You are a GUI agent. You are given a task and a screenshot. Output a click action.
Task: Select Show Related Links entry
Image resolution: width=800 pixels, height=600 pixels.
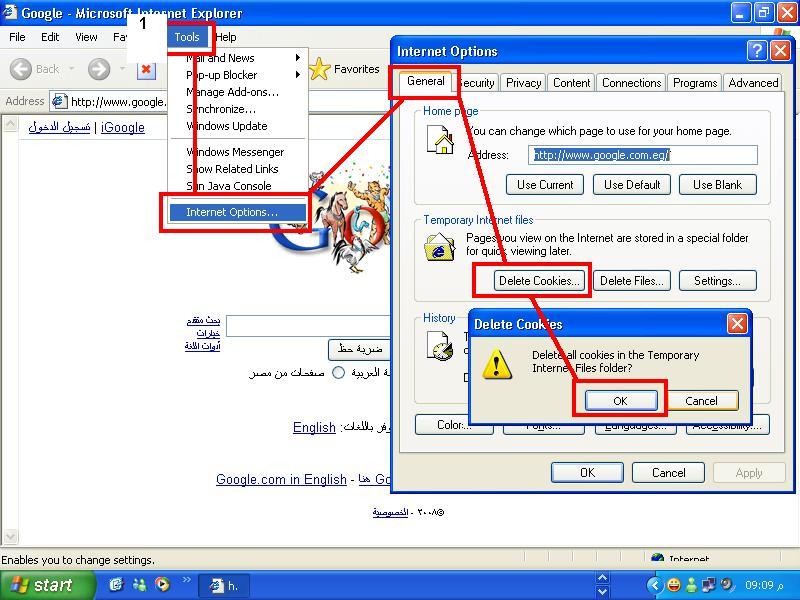(x=232, y=169)
